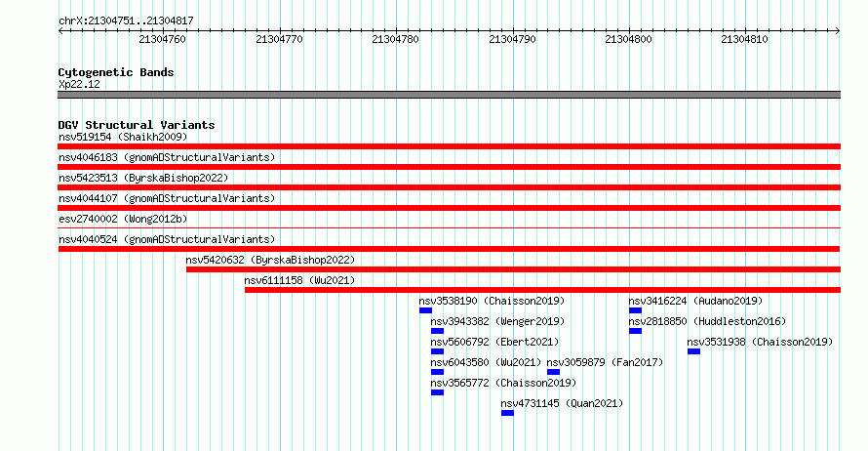Select the red bar under nsv519154
Screen dimensions: 868x451
click(x=449, y=146)
